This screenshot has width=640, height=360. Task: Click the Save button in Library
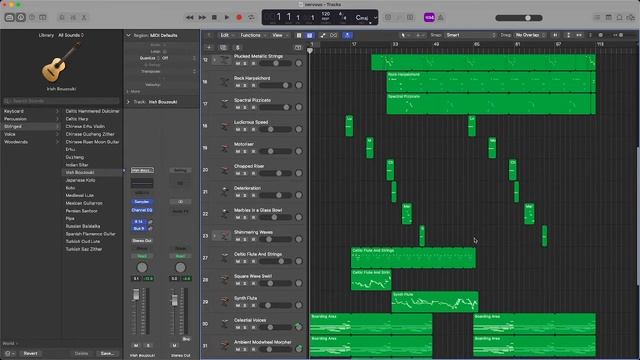point(107,353)
